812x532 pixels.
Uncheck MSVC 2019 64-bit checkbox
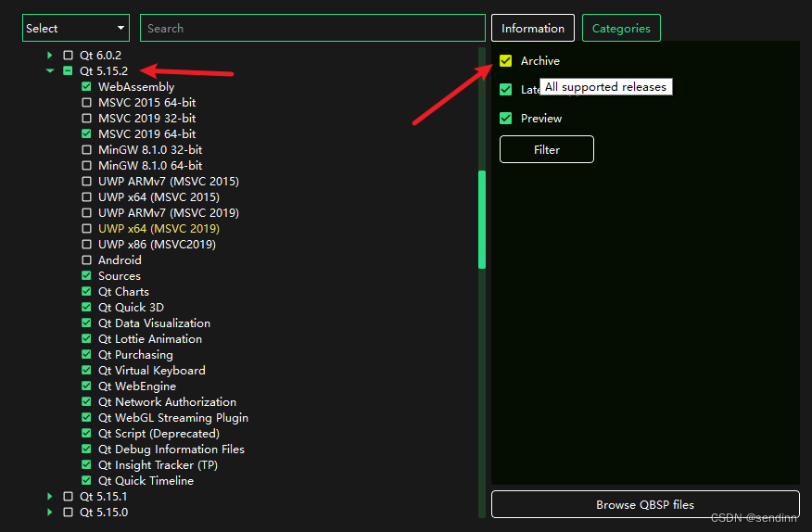(86, 133)
